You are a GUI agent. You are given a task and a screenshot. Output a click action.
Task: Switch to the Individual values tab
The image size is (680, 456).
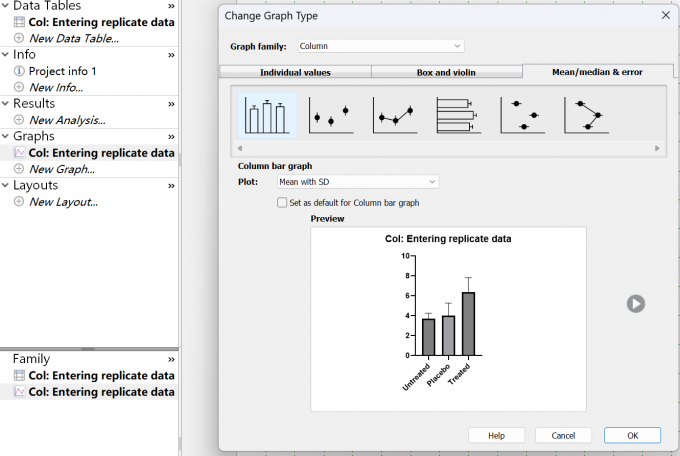click(x=295, y=72)
